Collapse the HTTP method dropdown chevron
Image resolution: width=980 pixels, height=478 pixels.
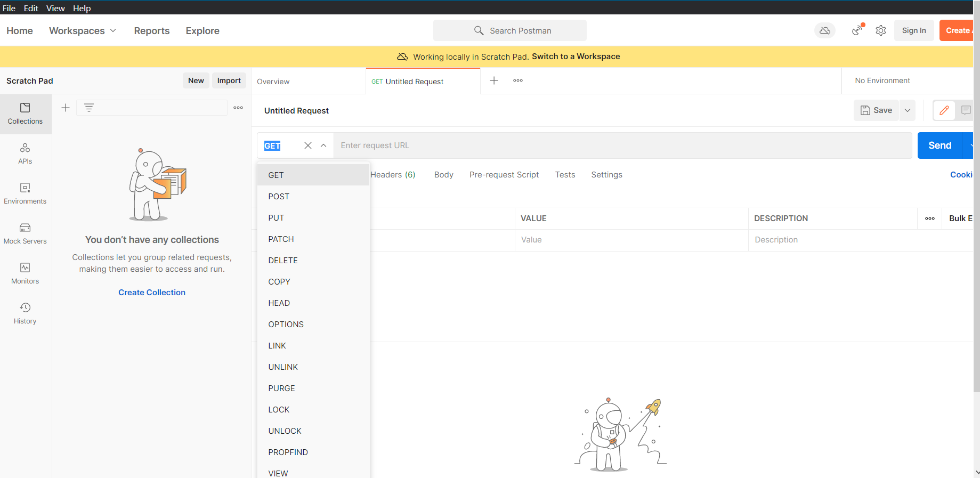[323, 145]
